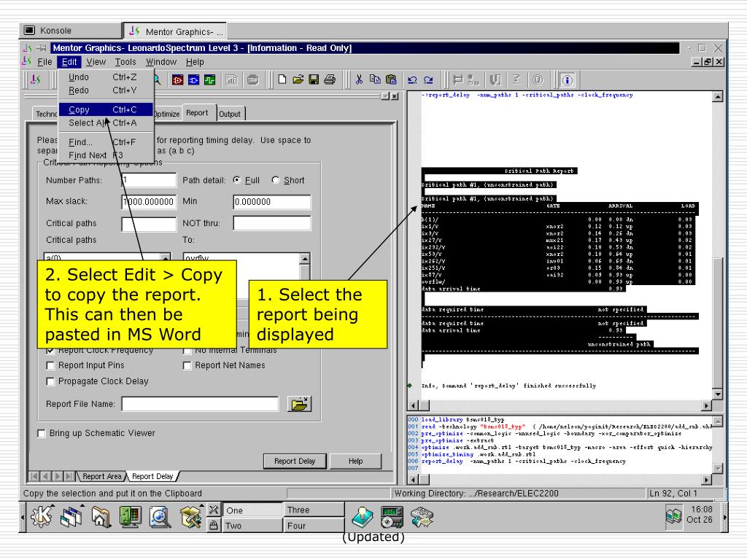Click the Print toolbar icon
Viewport: 747px width, 560px height.
coord(330,79)
